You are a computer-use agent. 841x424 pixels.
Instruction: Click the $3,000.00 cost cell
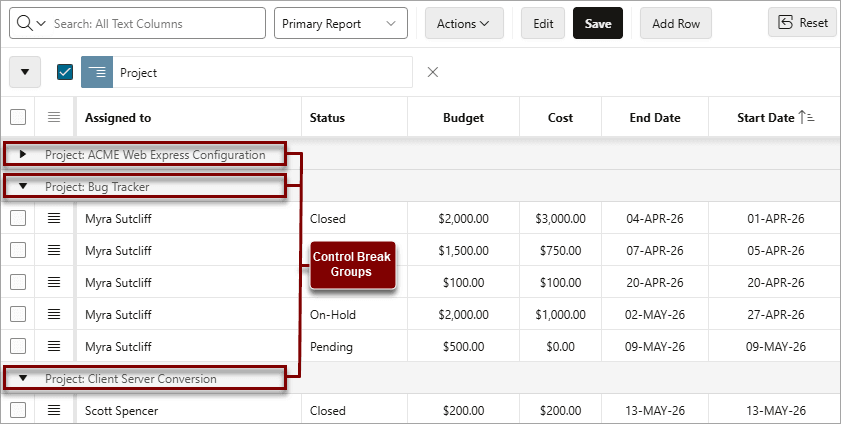[560, 219]
